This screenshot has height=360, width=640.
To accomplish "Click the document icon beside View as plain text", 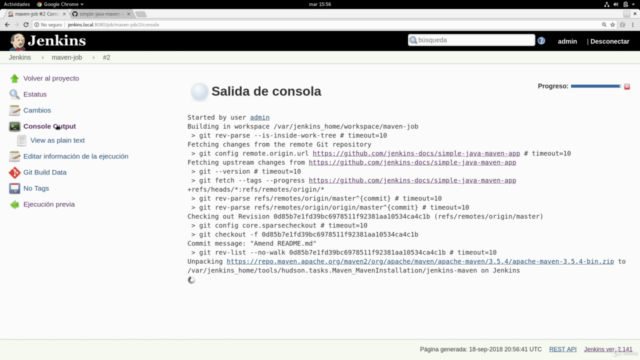I will point(22,140).
